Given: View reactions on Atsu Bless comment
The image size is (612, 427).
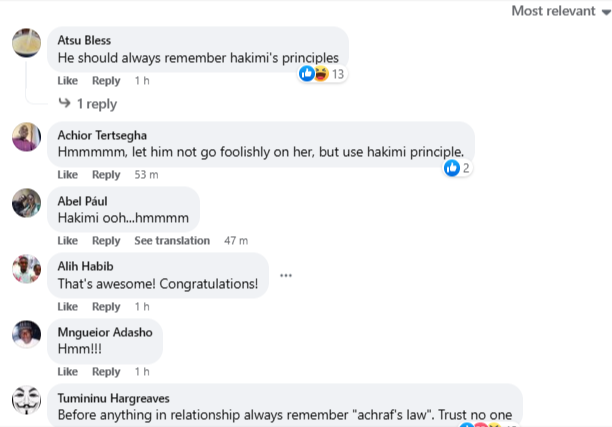Looking at the screenshot, I should (x=322, y=75).
